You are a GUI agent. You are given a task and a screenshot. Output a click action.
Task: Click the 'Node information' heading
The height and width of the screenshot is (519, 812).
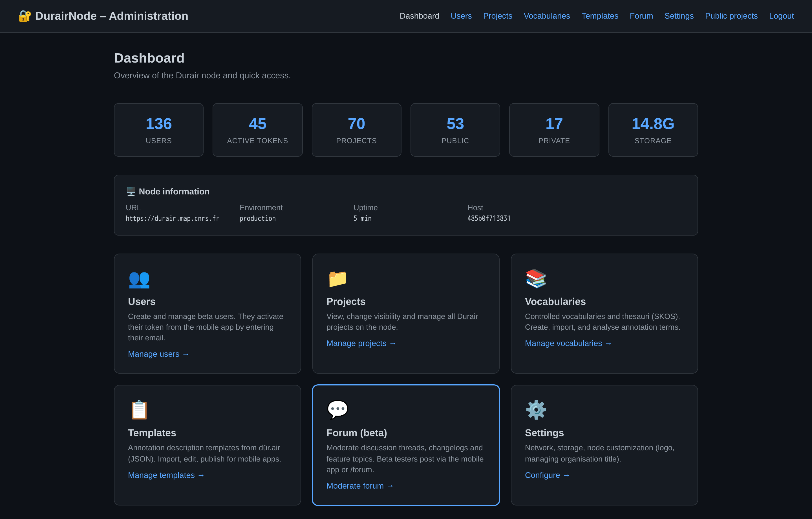pyautogui.click(x=174, y=191)
